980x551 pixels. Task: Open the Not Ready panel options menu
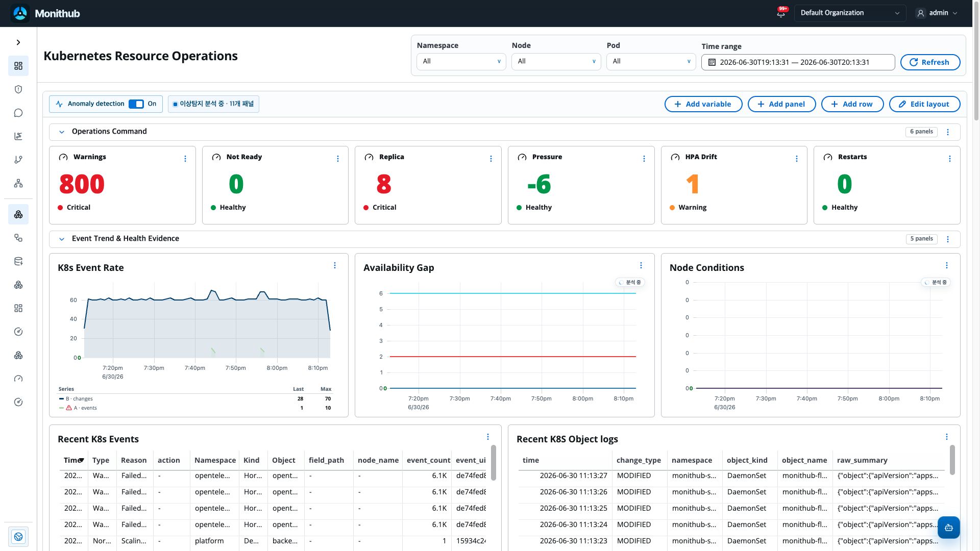[x=338, y=159]
